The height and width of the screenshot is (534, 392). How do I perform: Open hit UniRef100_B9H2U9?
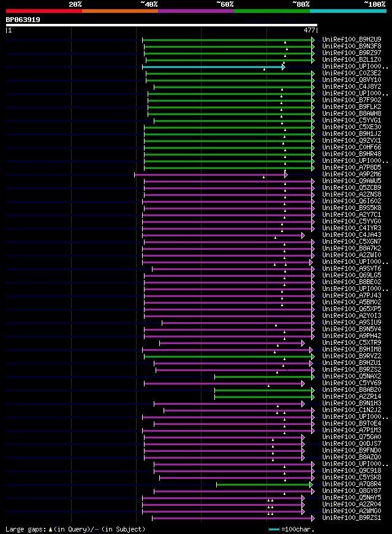[352, 40]
